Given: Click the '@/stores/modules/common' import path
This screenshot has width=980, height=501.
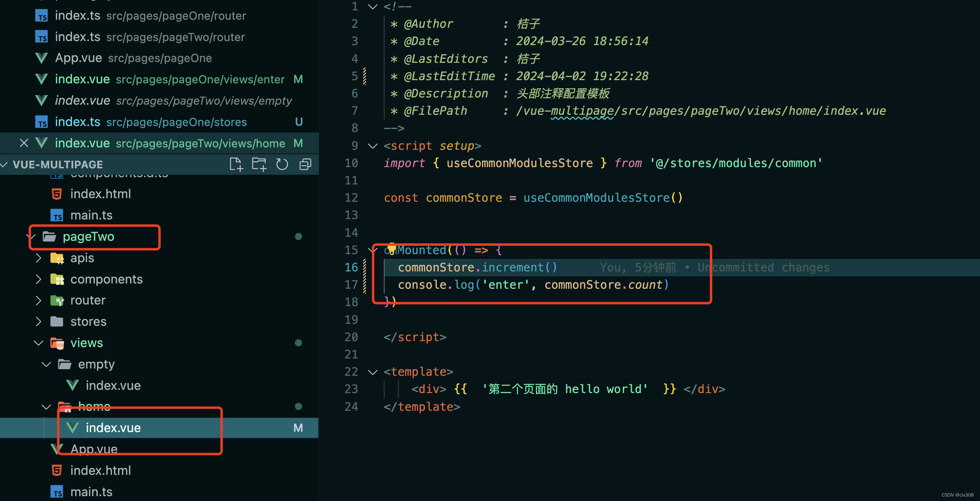Looking at the screenshot, I should coord(736,163).
